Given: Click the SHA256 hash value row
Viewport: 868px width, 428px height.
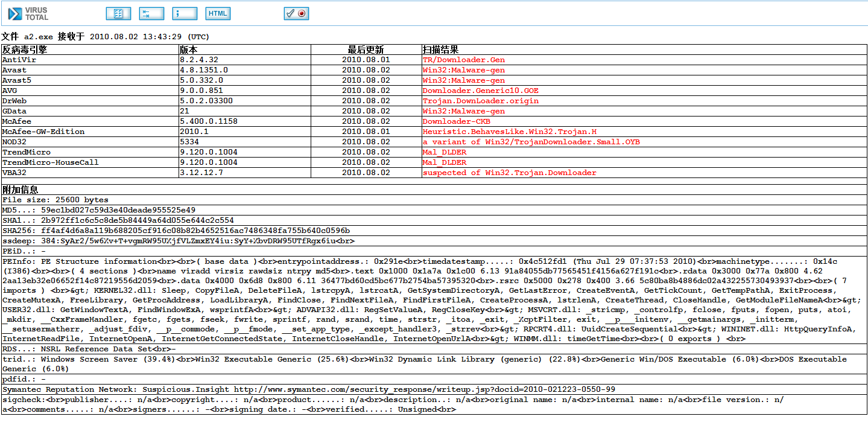Looking at the screenshot, I should pos(434,231).
